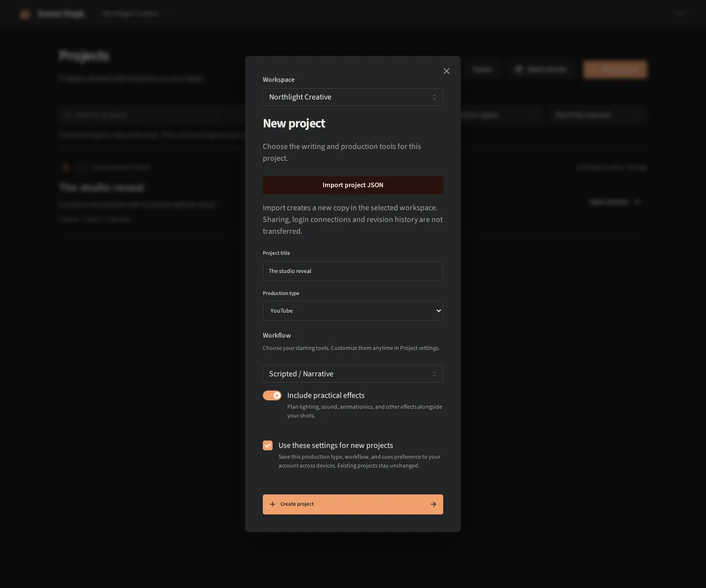Open the Workspace selector showing Northlight Creative

pyautogui.click(x=353, y=97)
